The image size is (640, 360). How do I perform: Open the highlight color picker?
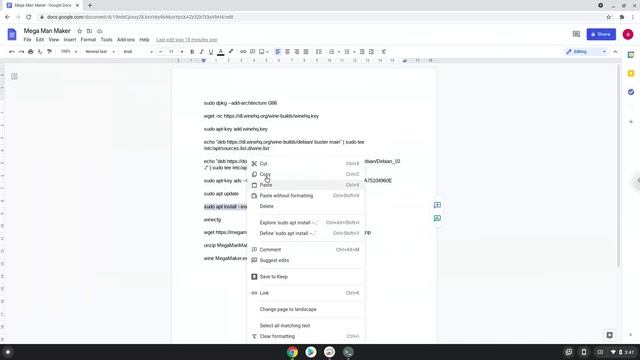pos(231,52)
